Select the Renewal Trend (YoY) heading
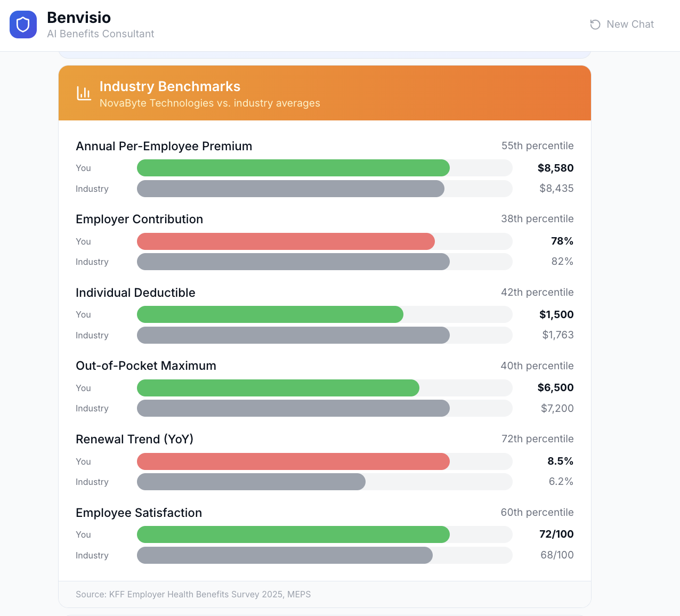The width and height of the screenshot is (680, 616). coord(134,439)
